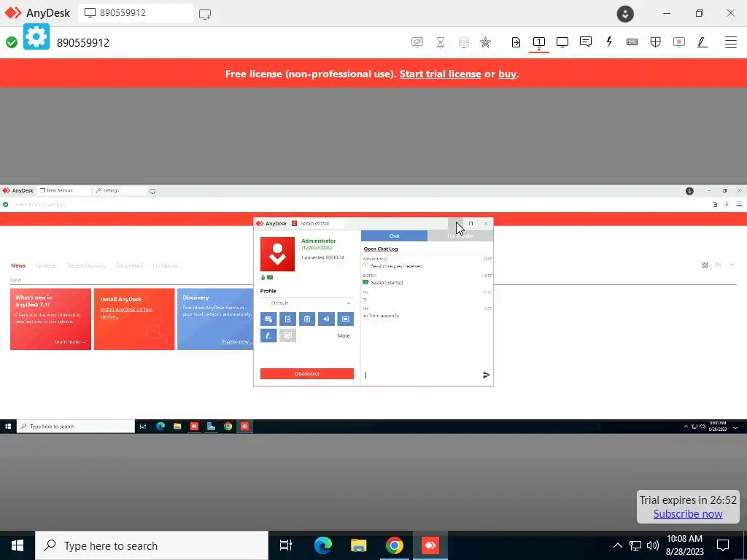The height and width of the screenshot is (560, 747).
Task: Open the keyboard settings icon
Action: 632,42
